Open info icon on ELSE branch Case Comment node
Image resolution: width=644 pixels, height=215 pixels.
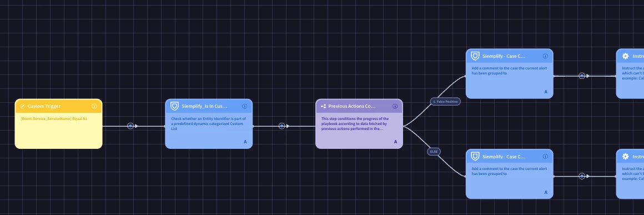(545, 156)
